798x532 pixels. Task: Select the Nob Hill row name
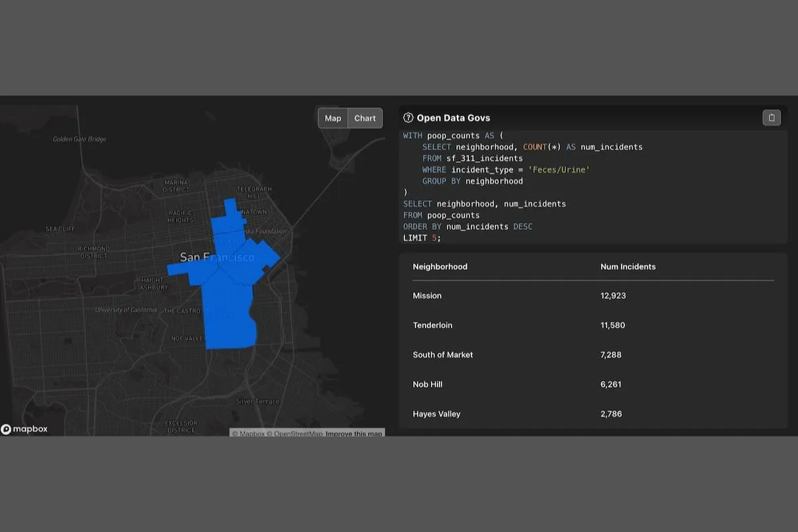[x=428, y=384]
